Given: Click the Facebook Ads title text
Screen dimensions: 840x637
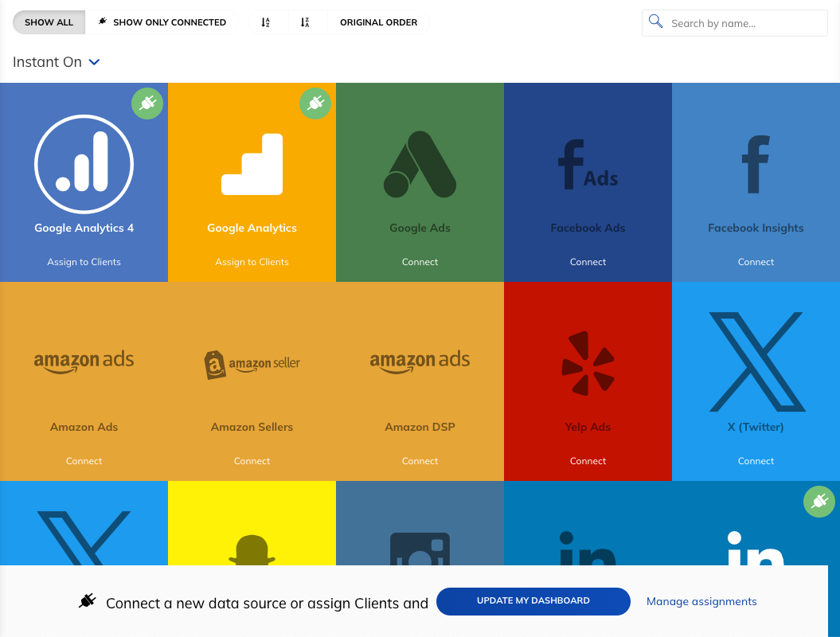Looking at the screenshot, I should (x=588, y=228).
